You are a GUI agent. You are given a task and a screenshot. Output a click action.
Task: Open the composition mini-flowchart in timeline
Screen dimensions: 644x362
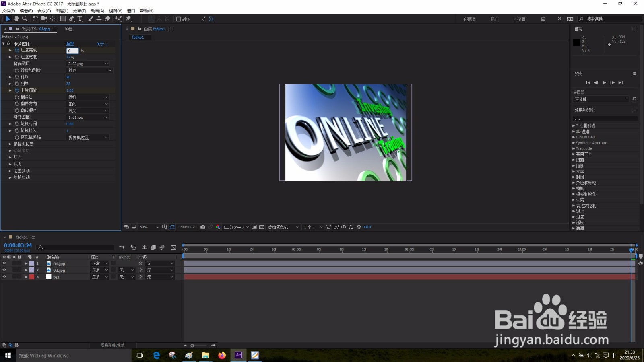point(122,247)
